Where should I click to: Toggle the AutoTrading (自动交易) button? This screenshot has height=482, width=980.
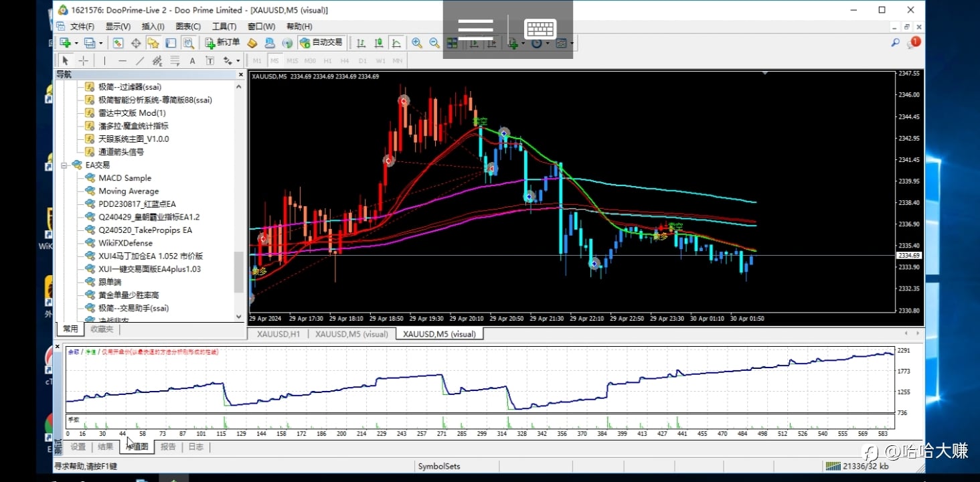(x=321, y=43)
